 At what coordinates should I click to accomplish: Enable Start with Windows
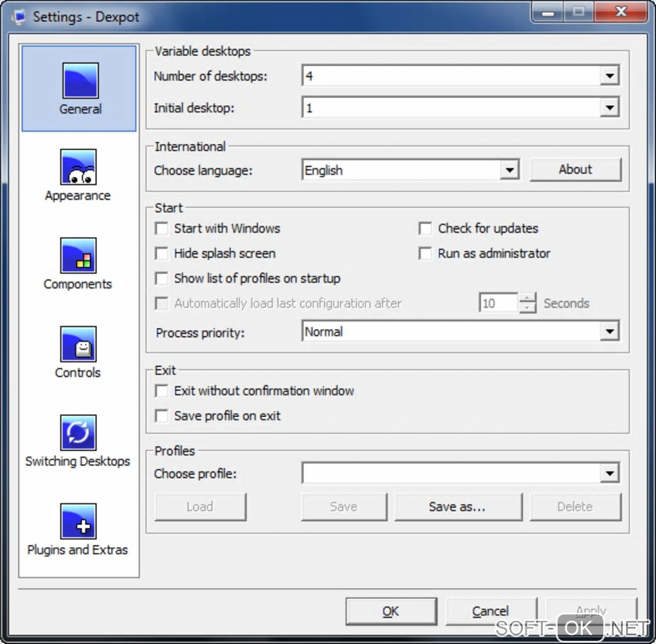click(x=161, y=228)
